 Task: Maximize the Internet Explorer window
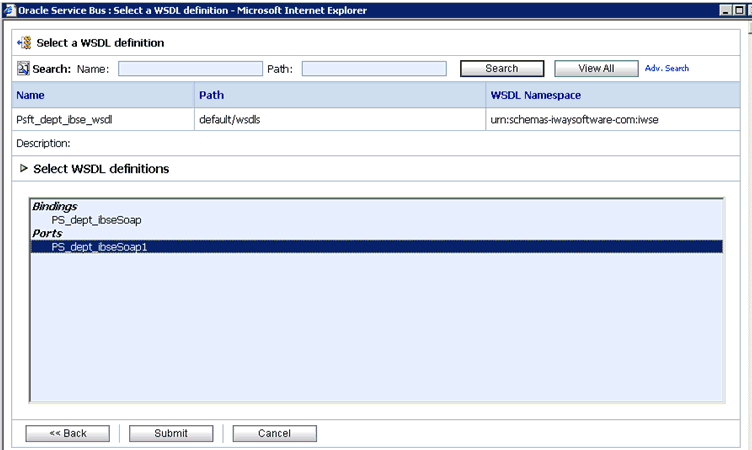(x=739, y=10)
